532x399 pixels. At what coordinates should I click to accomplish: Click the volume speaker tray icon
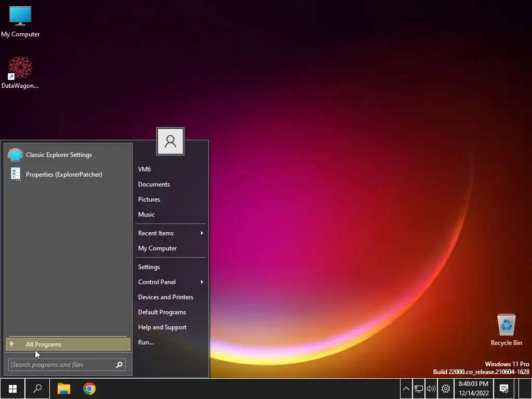(431, 389)
